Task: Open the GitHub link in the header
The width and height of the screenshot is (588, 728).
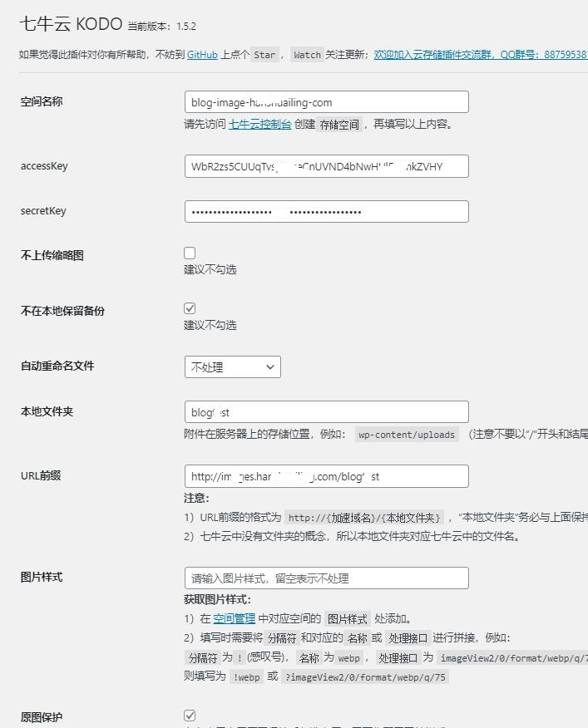Action: (202, 55)
